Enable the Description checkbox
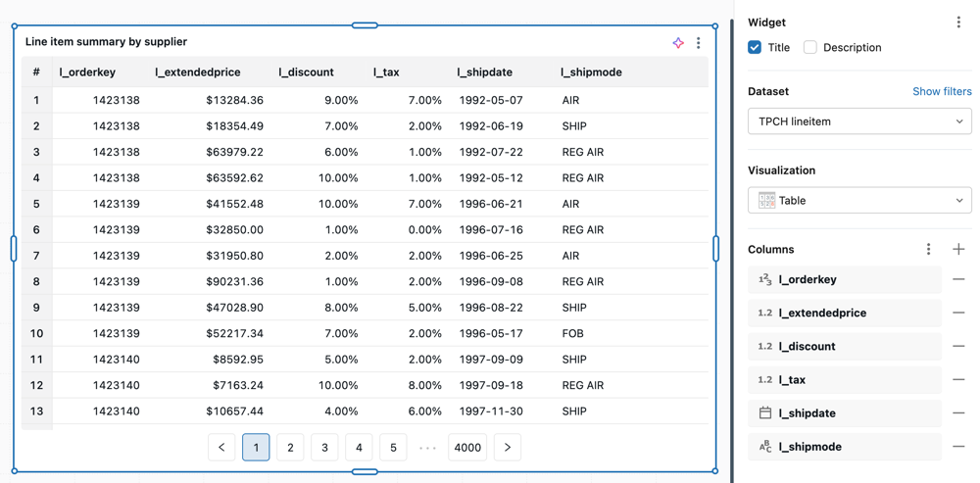980x483 pixels. tap(810, 47)
